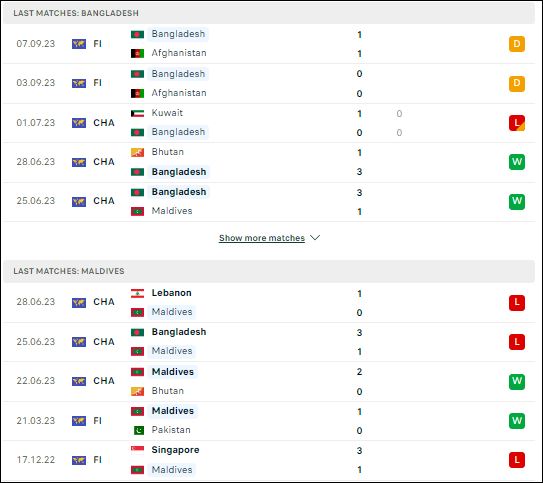Click the Pakistan flag icon
The image size is (543, 483).
(138, 430)
